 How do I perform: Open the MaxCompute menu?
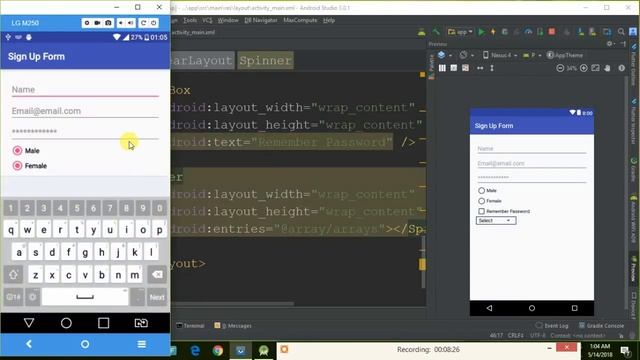pos(300,20)
